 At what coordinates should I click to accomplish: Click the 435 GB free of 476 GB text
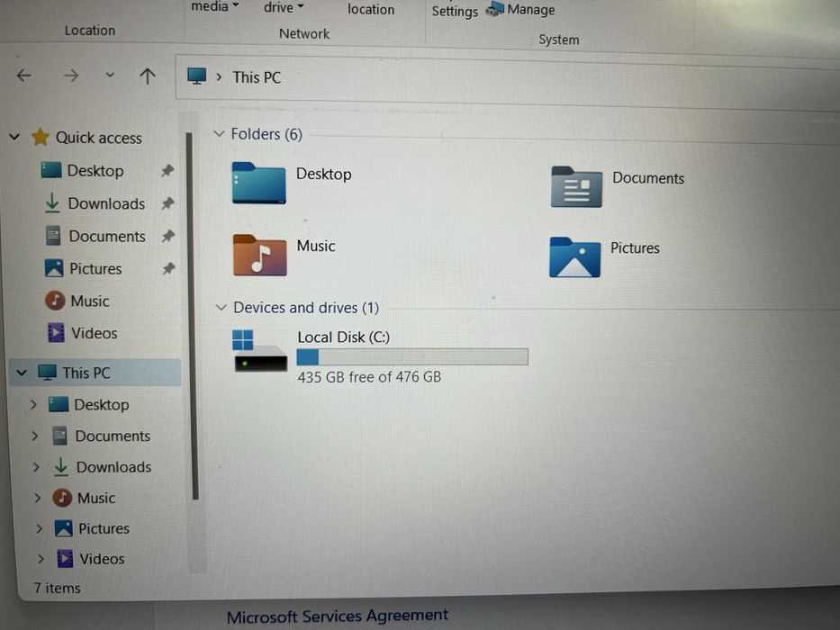(x=369, y=377)
